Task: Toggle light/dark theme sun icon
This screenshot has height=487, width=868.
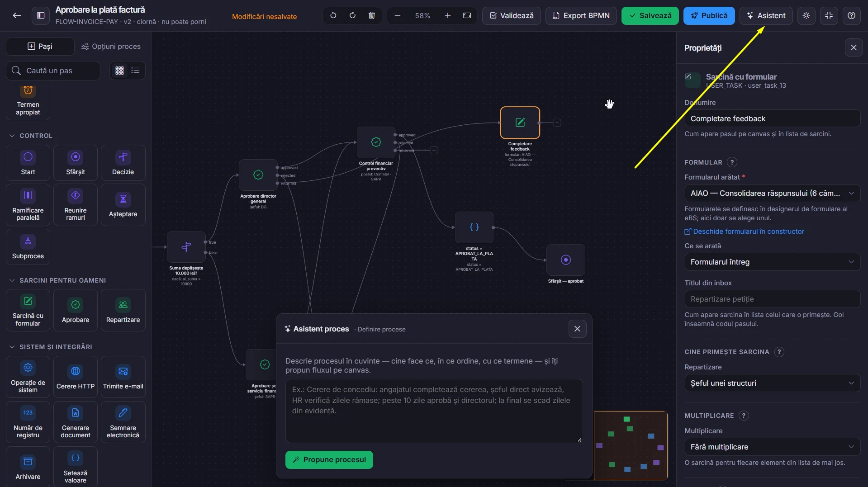Action: 806,15
